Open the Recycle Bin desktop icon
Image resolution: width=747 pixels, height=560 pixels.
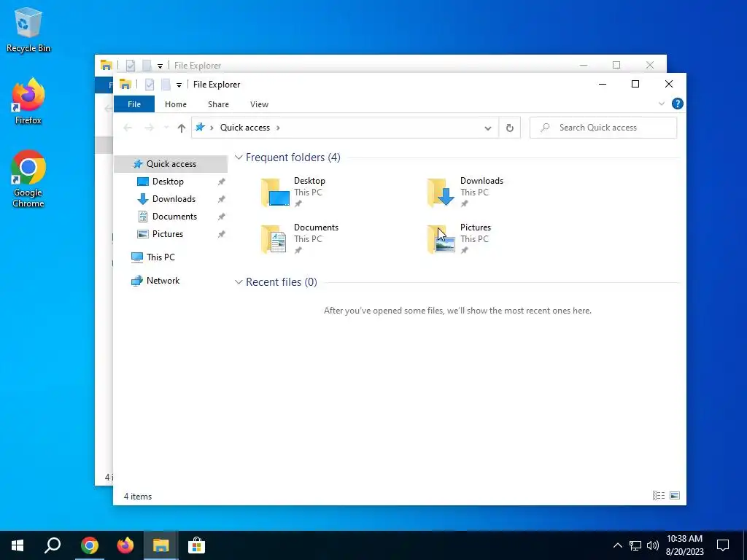click(28, 29)
